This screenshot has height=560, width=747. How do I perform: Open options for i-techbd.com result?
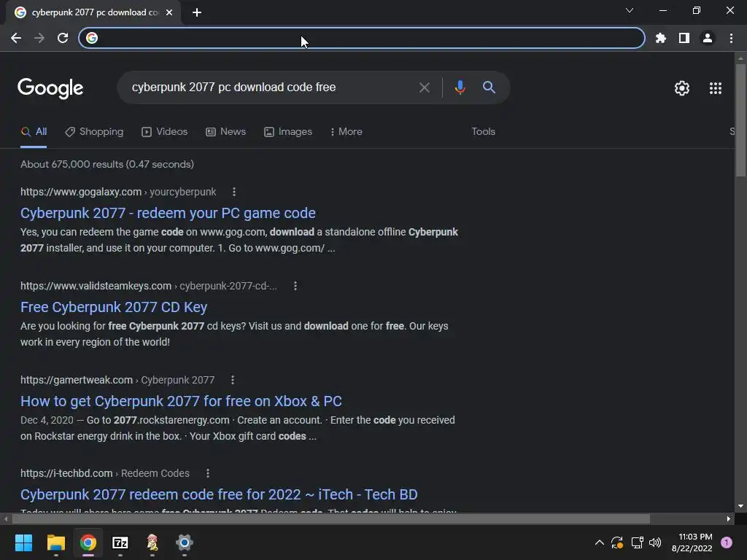(208, 473)
